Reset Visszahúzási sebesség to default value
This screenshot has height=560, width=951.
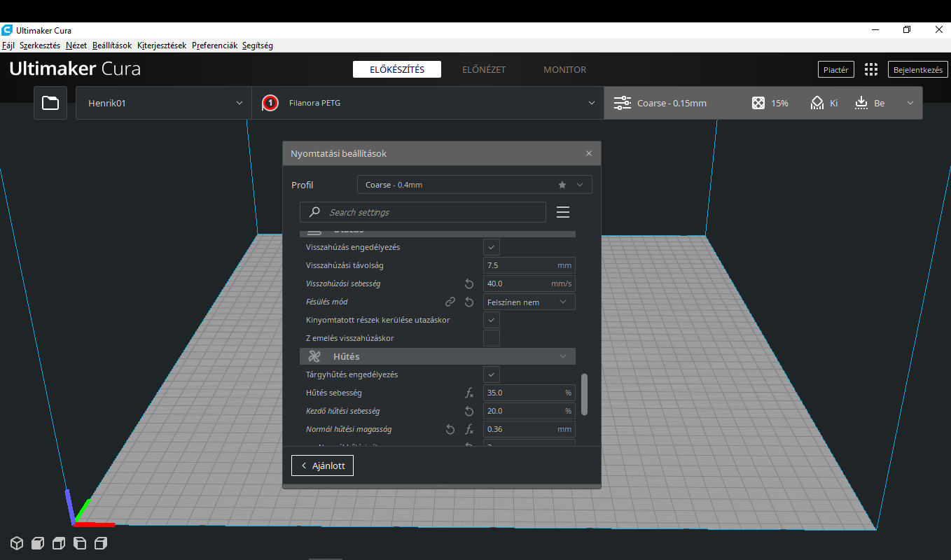[470, 283]
